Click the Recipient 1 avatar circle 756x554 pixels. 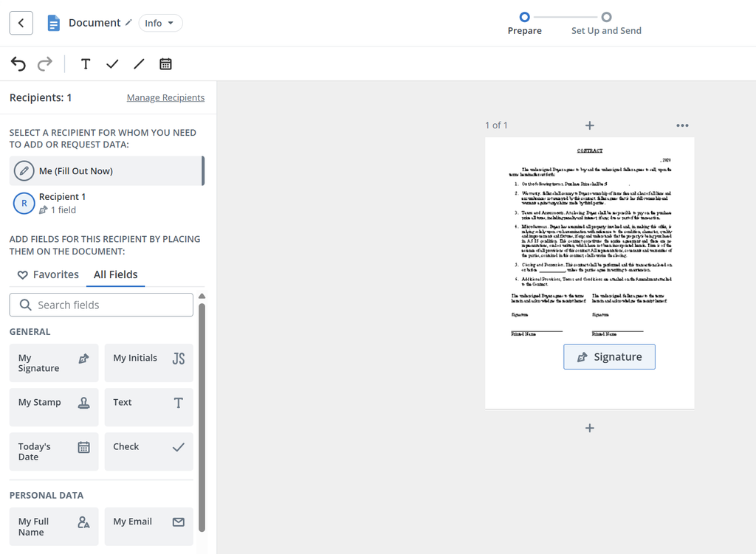tap(24, 204)
